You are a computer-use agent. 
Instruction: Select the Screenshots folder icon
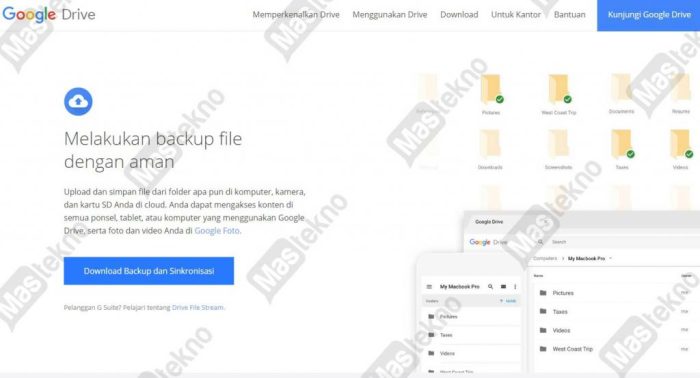click(558, 145)
